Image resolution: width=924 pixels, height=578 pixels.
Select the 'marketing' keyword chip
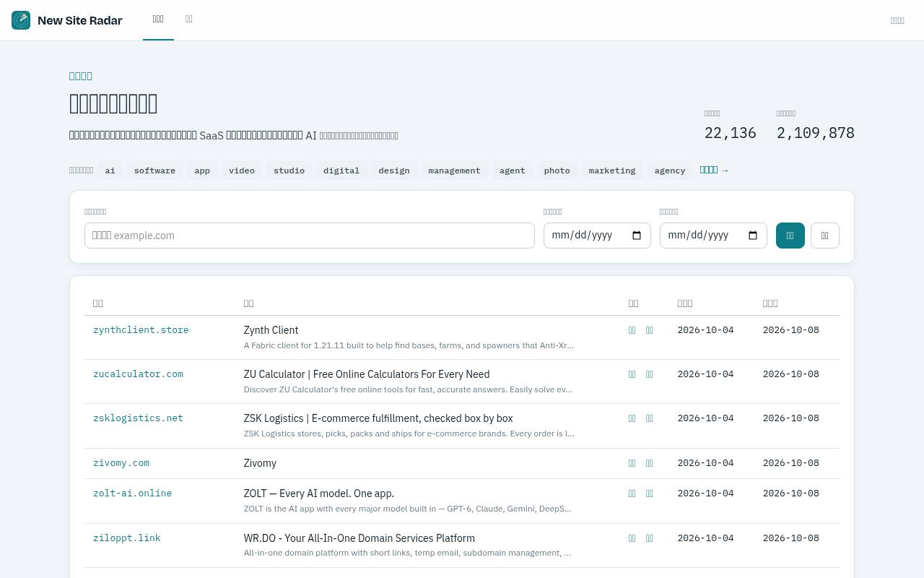pos(612,171)
